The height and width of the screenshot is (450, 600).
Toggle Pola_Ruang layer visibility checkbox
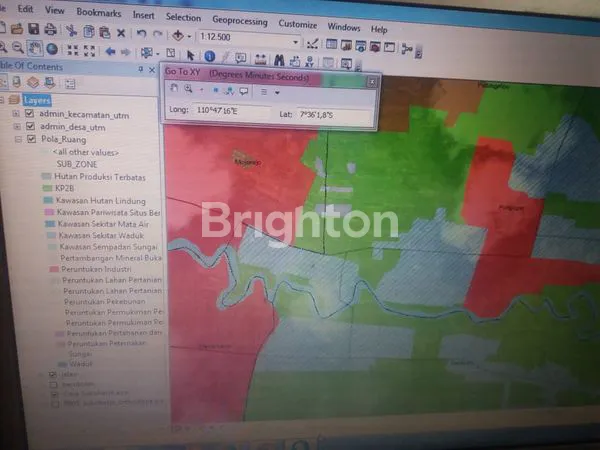tap(31, 139)
